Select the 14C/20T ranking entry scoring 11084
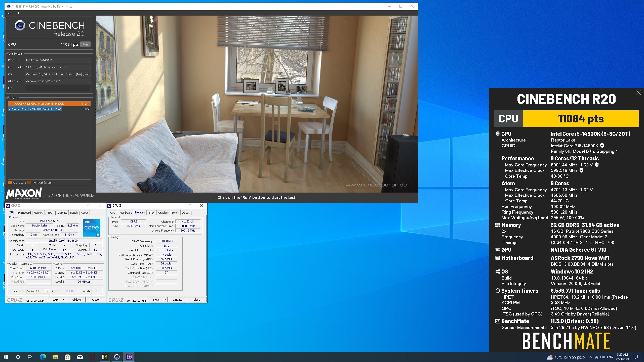The width and height of the screenshot is (644, 362). click(49, 104)
